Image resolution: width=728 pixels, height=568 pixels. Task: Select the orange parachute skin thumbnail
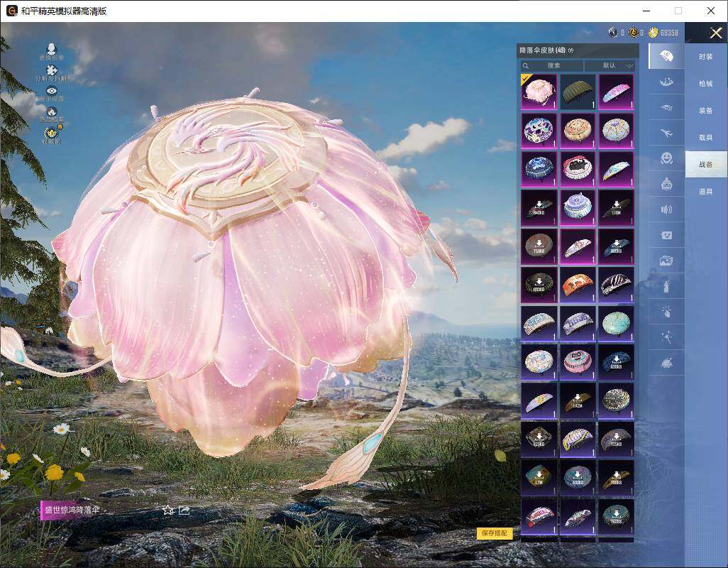[578, 283]
